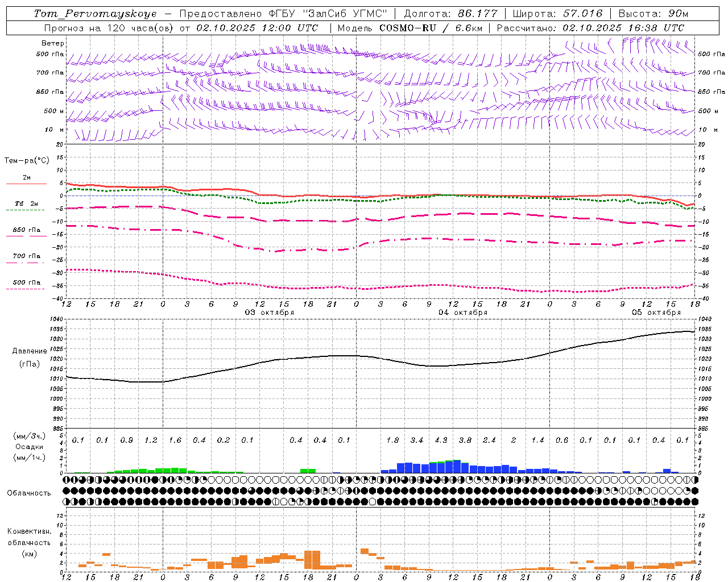Click the 1.4 precipitation value
This screenshot has height=582, width=728.
click(x=537, y=440)
